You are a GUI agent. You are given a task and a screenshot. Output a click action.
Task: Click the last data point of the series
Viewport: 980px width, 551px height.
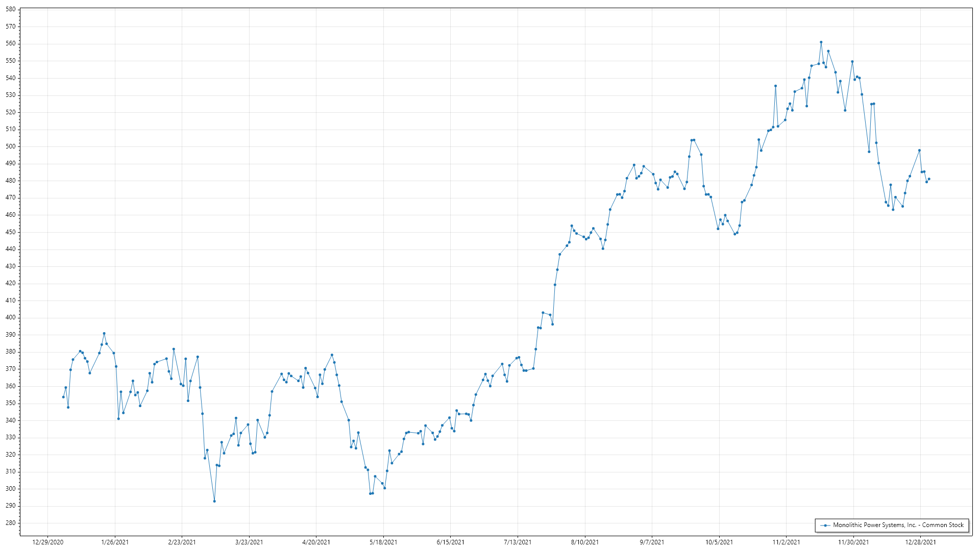click(929, 179)
